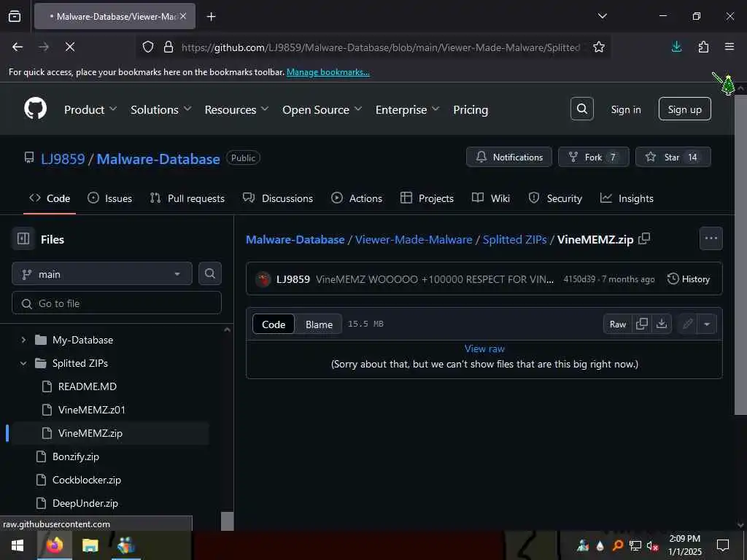747x560 pixels.
Task: Click the Firefox taskbar icon
Action: [54, 545]
